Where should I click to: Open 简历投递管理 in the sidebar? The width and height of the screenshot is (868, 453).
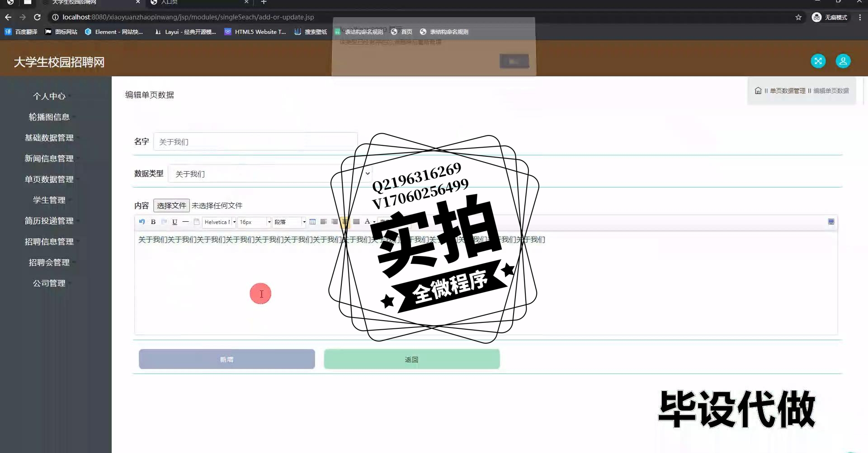point(49,221)
